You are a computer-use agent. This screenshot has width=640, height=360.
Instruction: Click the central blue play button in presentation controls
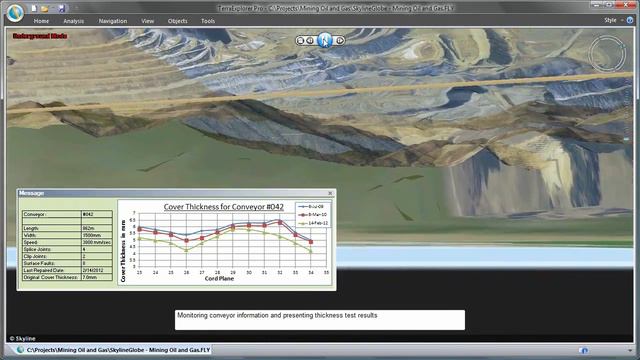coord(324,40)
